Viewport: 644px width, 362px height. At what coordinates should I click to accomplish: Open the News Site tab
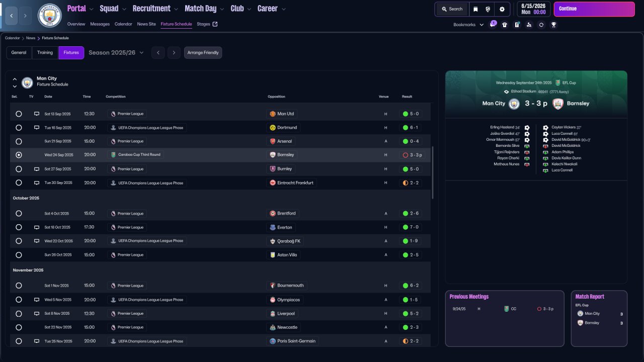(x=146, y=24)
